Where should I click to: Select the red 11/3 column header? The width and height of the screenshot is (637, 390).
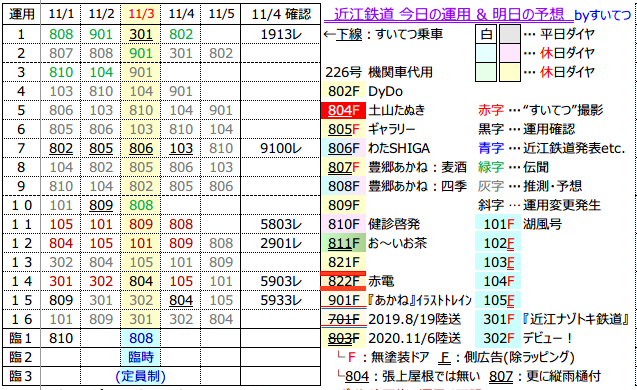[x=141, y=14]
